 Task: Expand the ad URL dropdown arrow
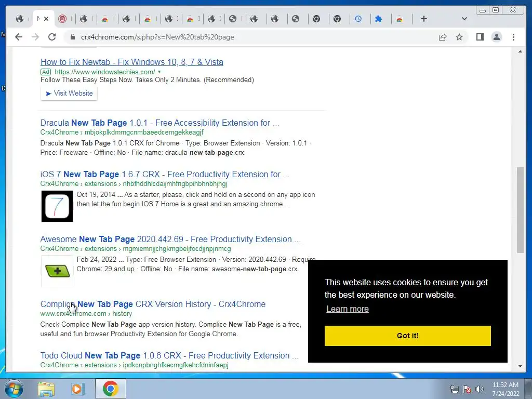(159, 72)
